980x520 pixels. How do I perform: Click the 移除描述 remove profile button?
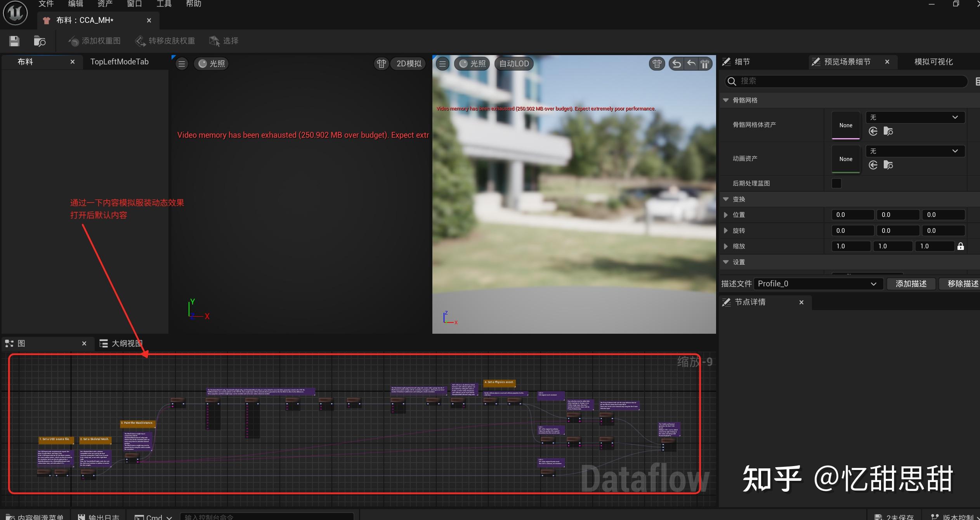[x=962, y=284]
